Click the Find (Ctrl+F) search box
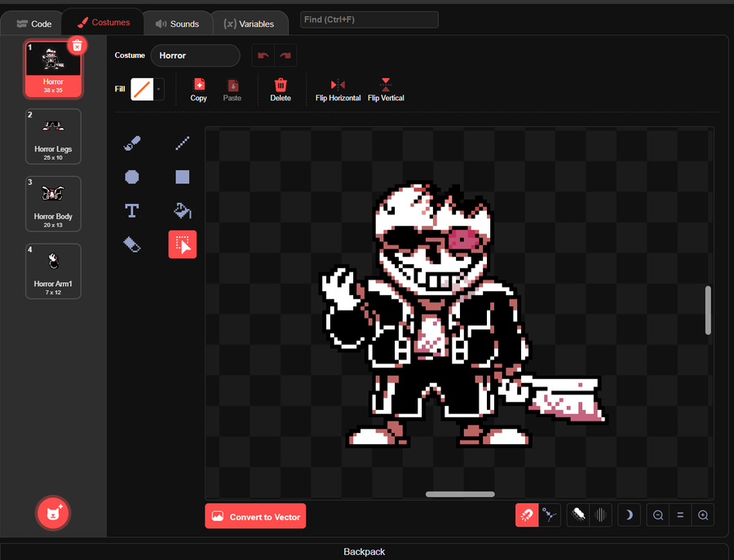Screen dimensions: 734x560 [369, 20]
